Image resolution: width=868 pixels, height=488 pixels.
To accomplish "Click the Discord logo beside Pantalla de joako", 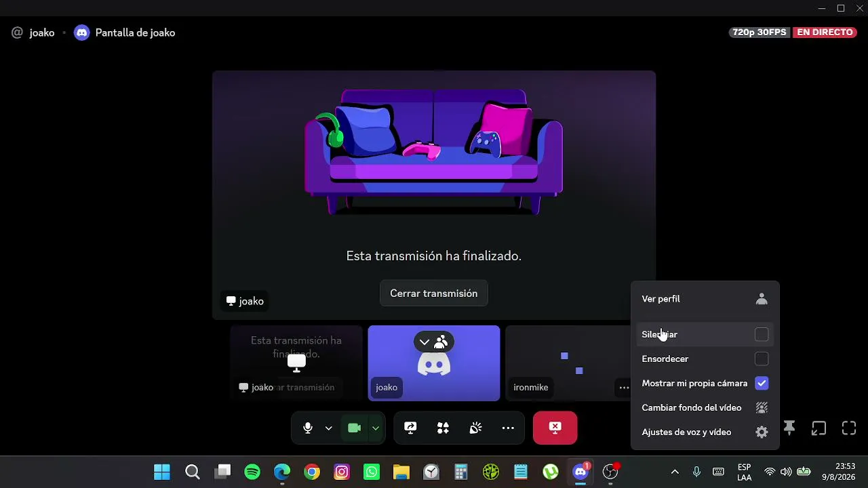I will [81, 33].
